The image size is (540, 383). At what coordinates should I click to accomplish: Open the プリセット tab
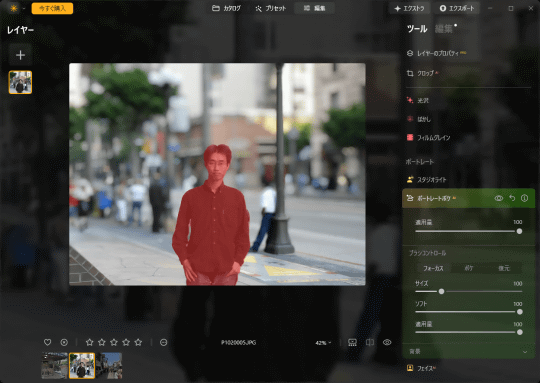pos(271,8)
